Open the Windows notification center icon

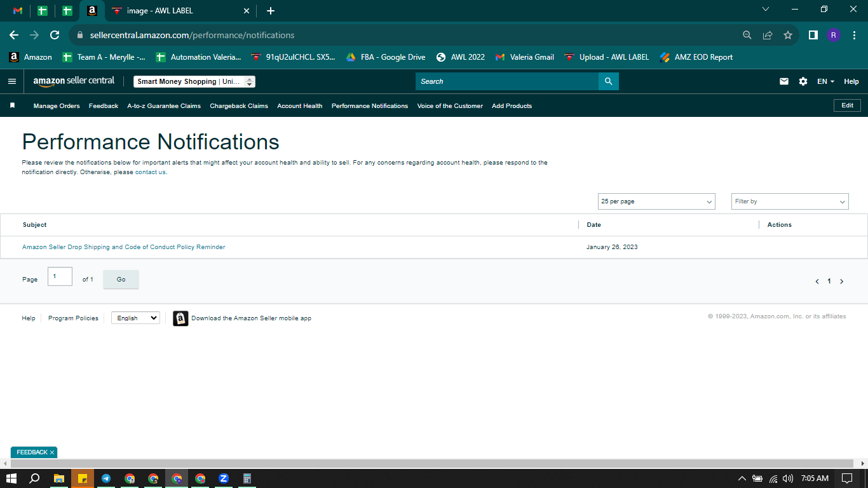click(x=846, y=478)
